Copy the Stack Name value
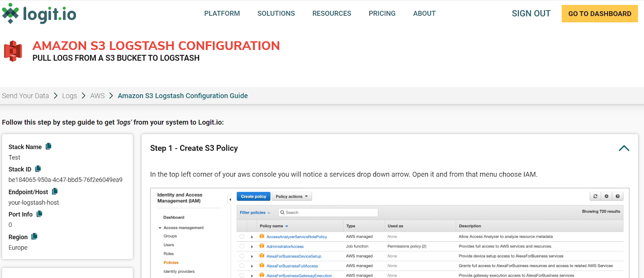The height and width of the screenshot is (278, 644). click(48, 146)
